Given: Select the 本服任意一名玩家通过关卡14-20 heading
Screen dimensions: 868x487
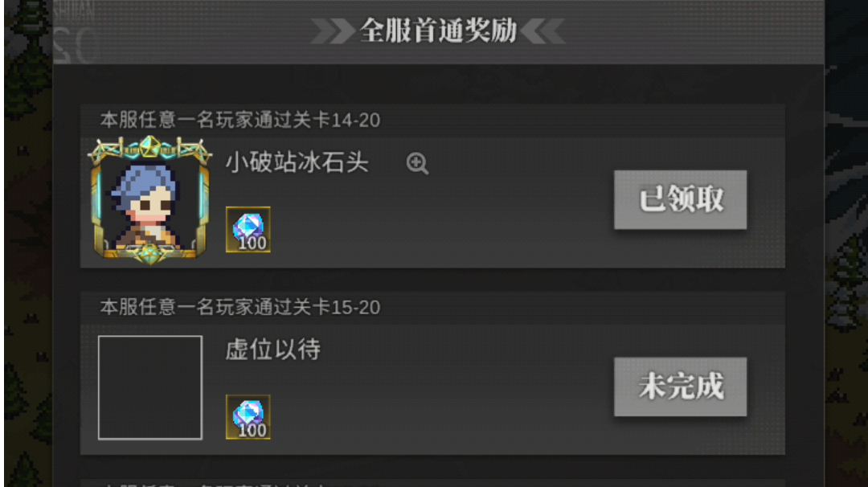Looking at the screenshot, I should [240, 120].
